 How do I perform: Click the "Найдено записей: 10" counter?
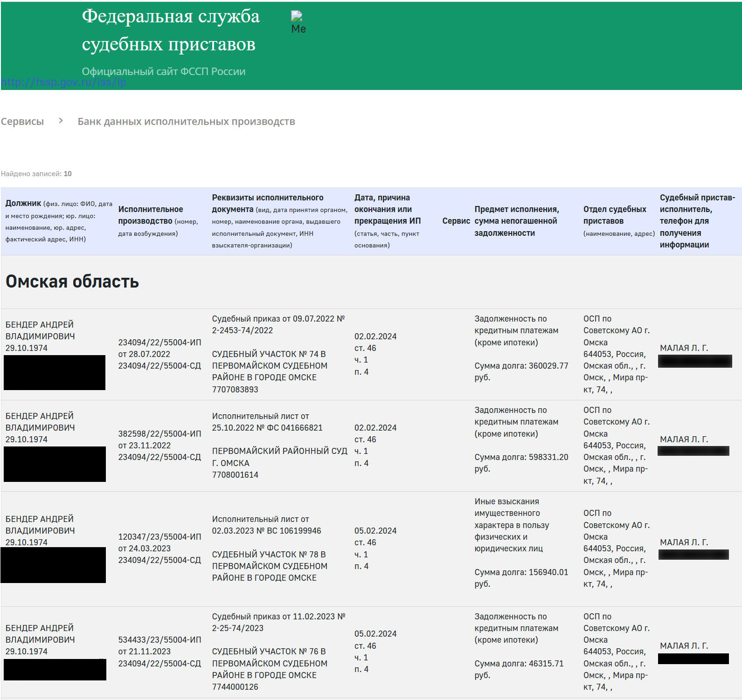[36, 174]
